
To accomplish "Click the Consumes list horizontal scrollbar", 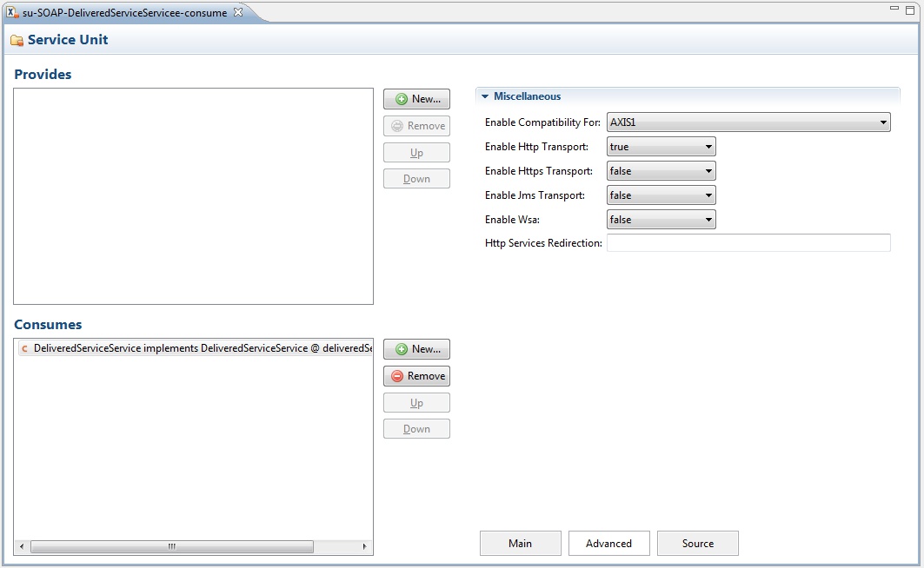I will pos(172,547).
